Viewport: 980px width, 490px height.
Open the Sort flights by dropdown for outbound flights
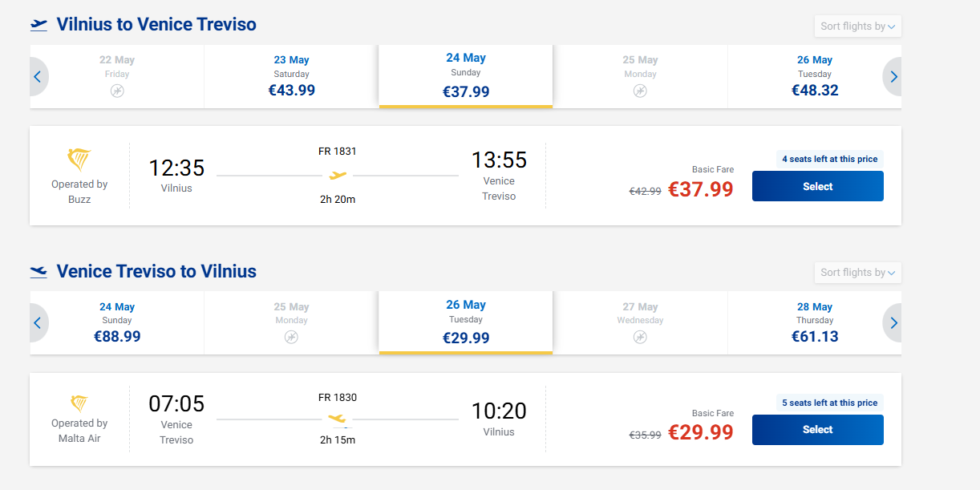tap(857, 26)
